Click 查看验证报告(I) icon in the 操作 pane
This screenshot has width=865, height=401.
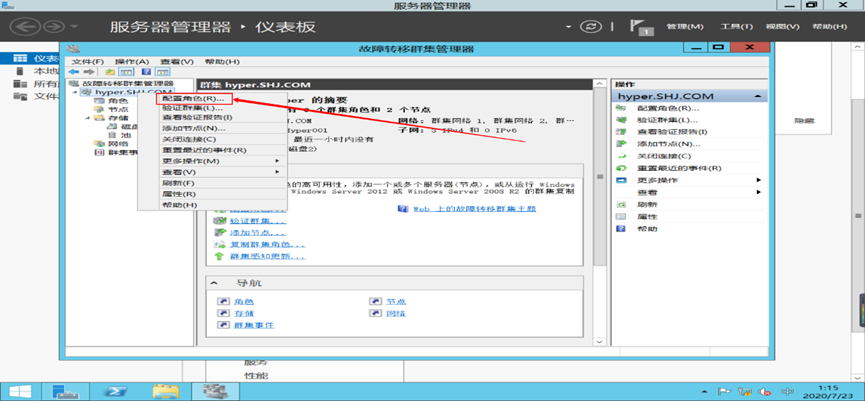(x=621, y=132)
